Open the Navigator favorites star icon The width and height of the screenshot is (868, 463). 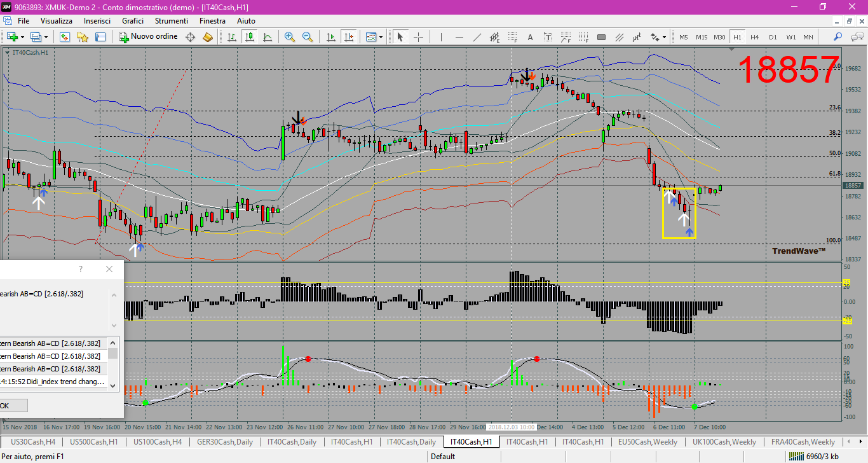click(82, 37)
